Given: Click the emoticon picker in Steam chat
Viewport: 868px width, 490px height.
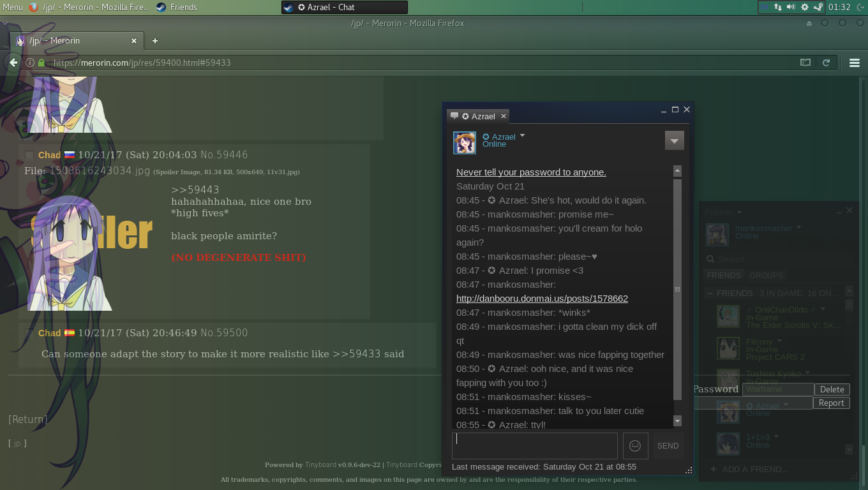Looking at the screenshot, I should (635, 446).
